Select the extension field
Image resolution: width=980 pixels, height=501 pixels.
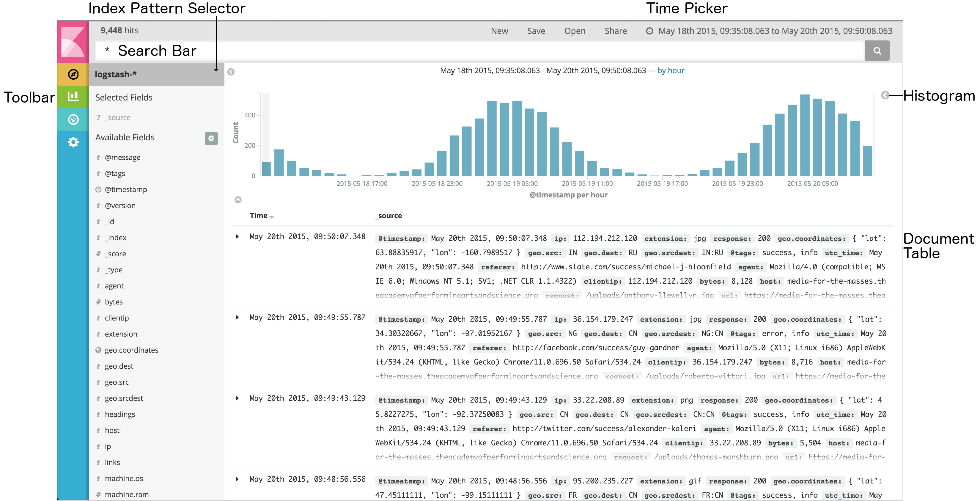121,334
